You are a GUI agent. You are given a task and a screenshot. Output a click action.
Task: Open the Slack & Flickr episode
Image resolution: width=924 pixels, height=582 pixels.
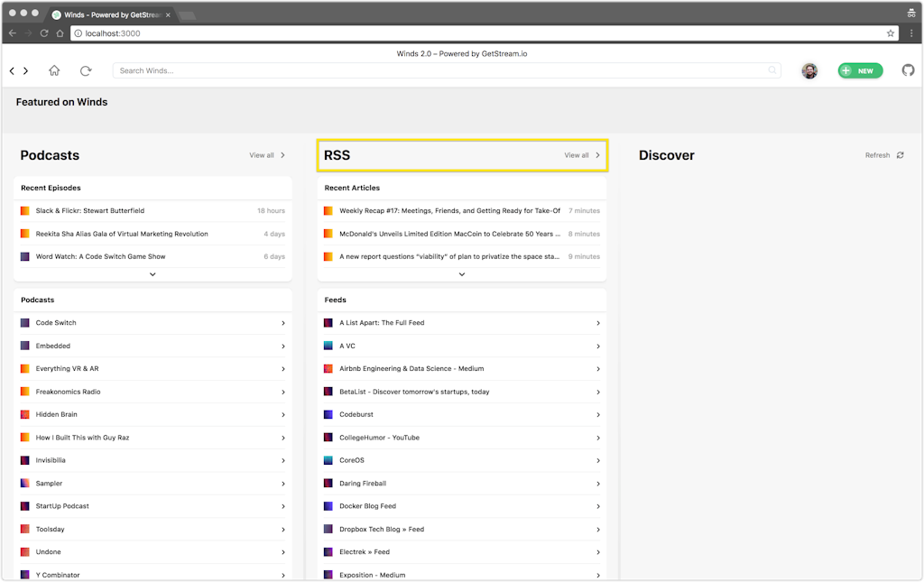pos(90,211)
